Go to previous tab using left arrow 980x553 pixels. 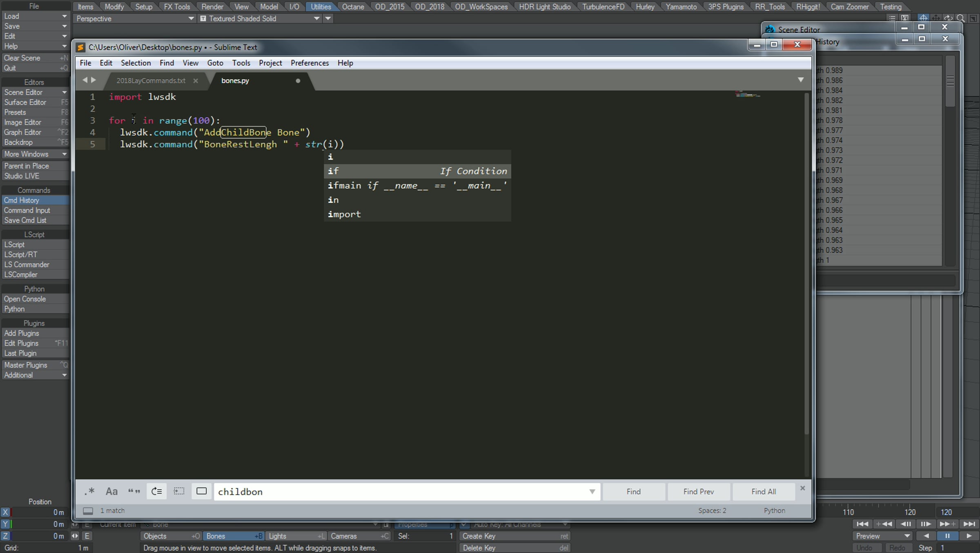coord(85,80)
